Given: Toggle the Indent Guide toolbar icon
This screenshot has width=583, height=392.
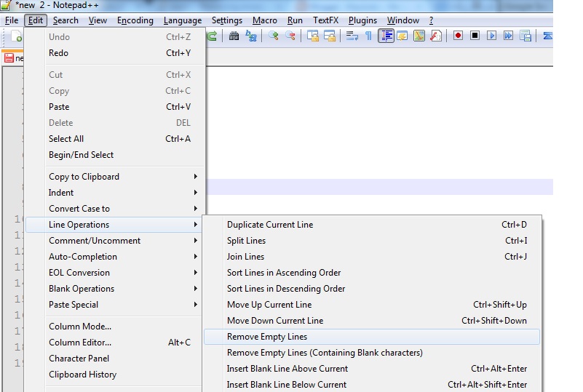Looking at the screenshot, I should point(386,36).
